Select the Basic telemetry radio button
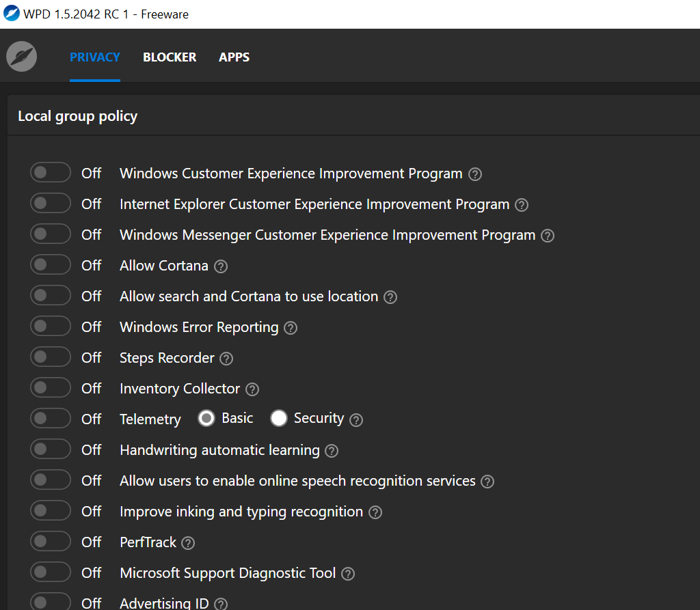The image size is (700, 610). [x=206, y=418]
